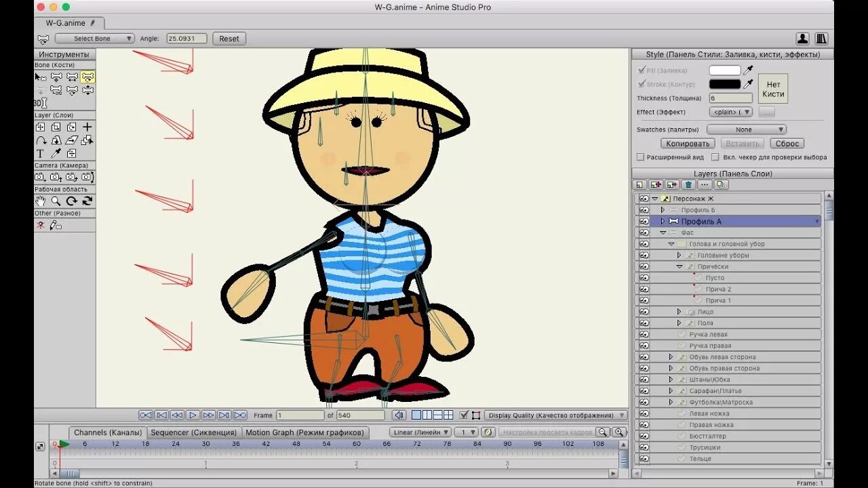Choose the 3D bone manipulation tool
Screen dimensions: 868x488
pos(41,103)
